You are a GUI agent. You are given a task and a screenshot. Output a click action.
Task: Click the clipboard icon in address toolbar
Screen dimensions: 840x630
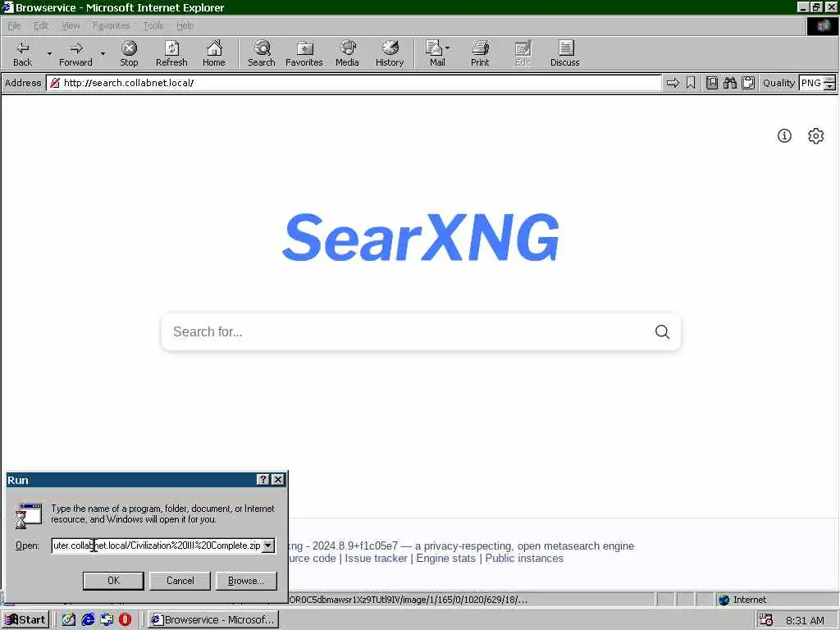click(748, 83)
